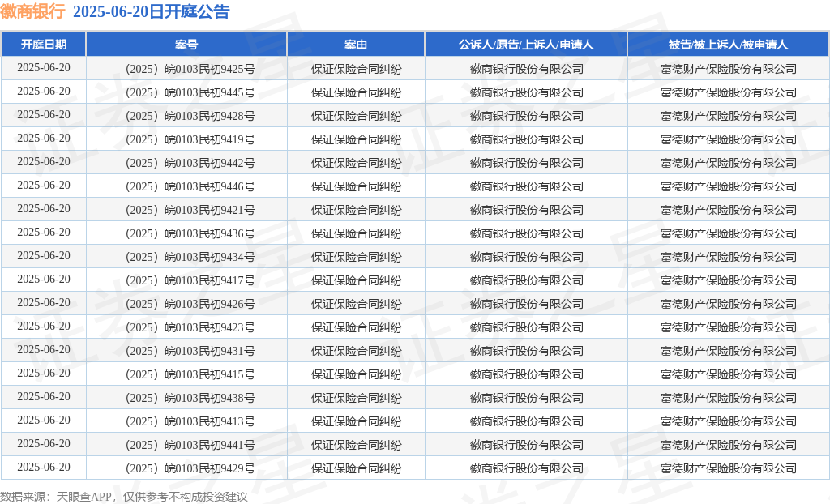830x504 pixels.
Task: Select the 2025-06-20日开庭公告 heading
Action: coord(151,11)
